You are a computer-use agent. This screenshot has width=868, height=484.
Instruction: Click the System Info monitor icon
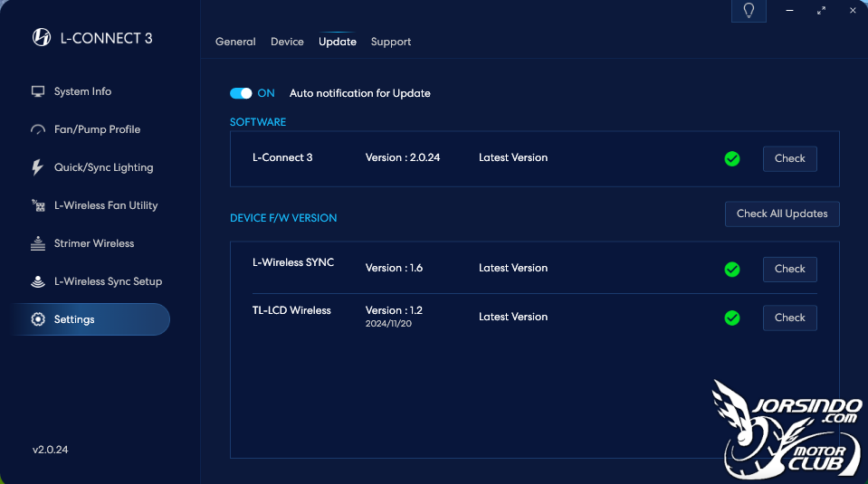coord(38,91)
